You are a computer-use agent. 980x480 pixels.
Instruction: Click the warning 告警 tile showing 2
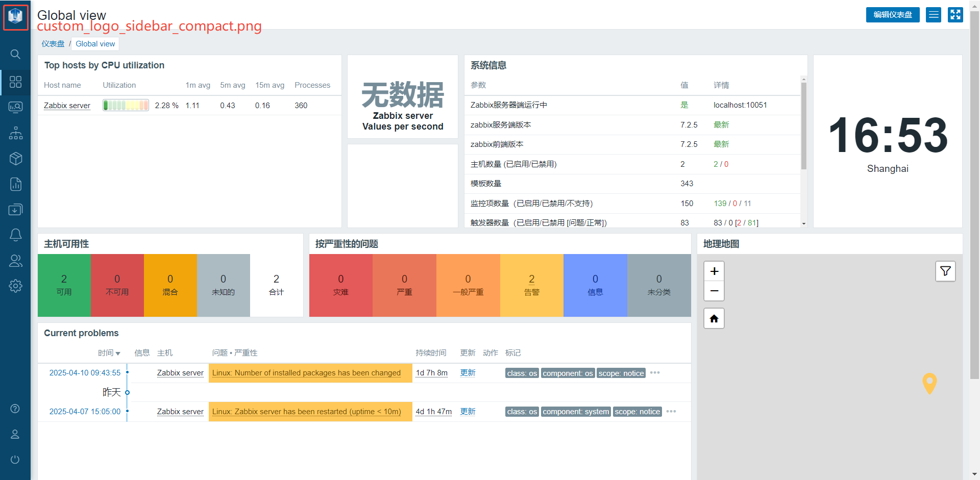coord(532,285)
